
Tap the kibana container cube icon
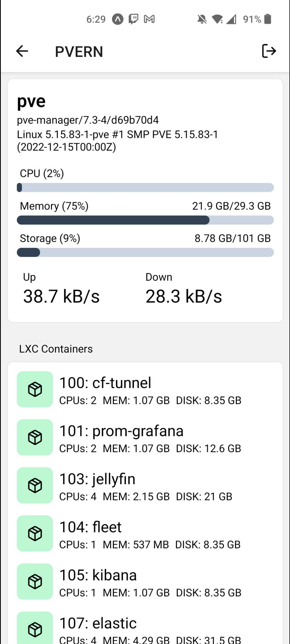click(x=35, y=581)
